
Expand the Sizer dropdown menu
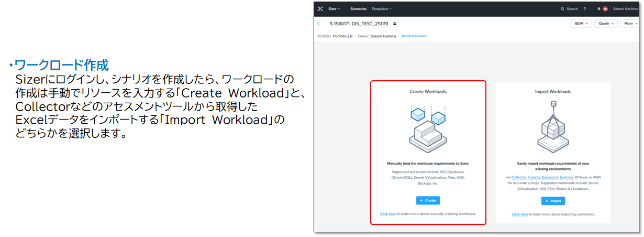(x=333, y=9)
